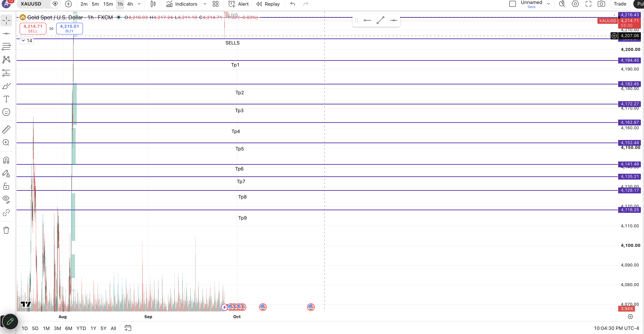Viewport: 644px width, 334px height.
Task: Open the patterns drawing tool
Action: [6, 59]
